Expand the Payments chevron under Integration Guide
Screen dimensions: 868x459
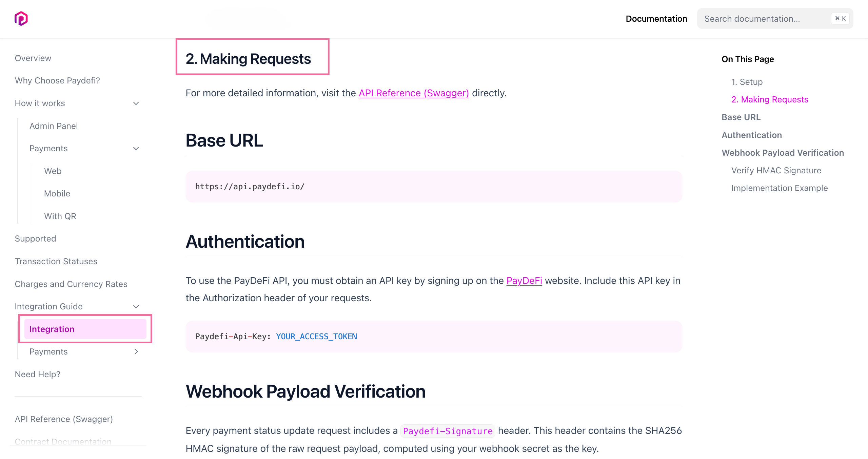click(x=136, y=352)
